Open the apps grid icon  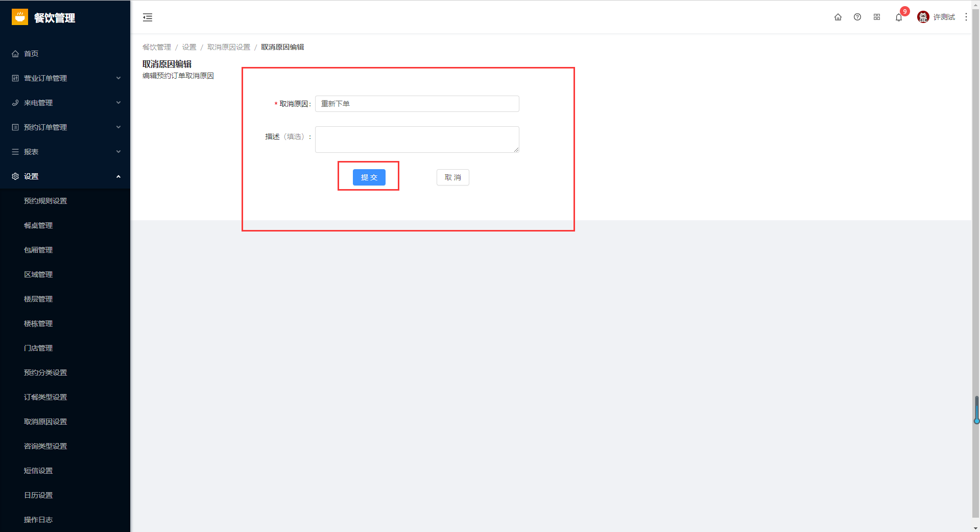click(x=877, y=17)
